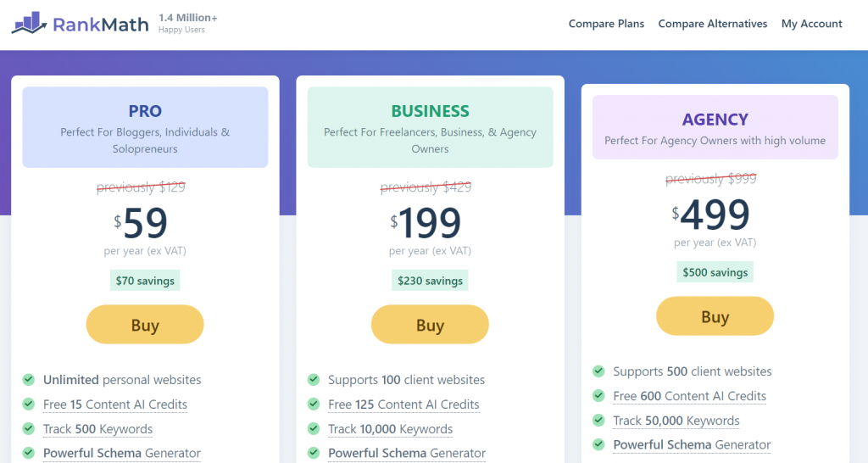Screen dimensions: 868x463
Task: Open the Compare Plans menu item
Action: 606,24
